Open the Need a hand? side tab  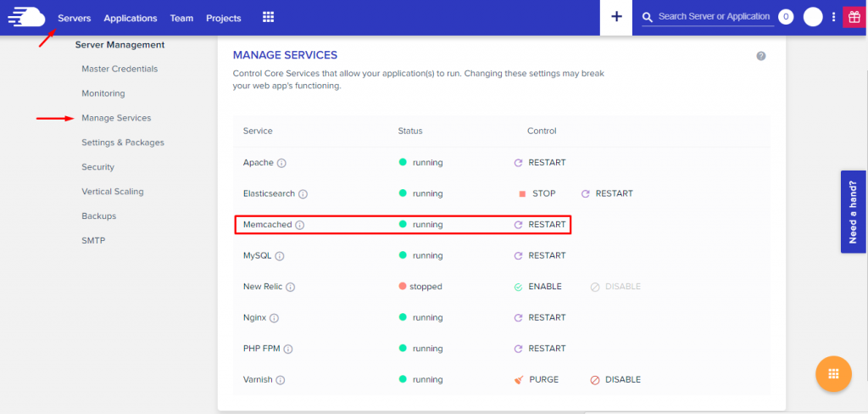point(853,212)
